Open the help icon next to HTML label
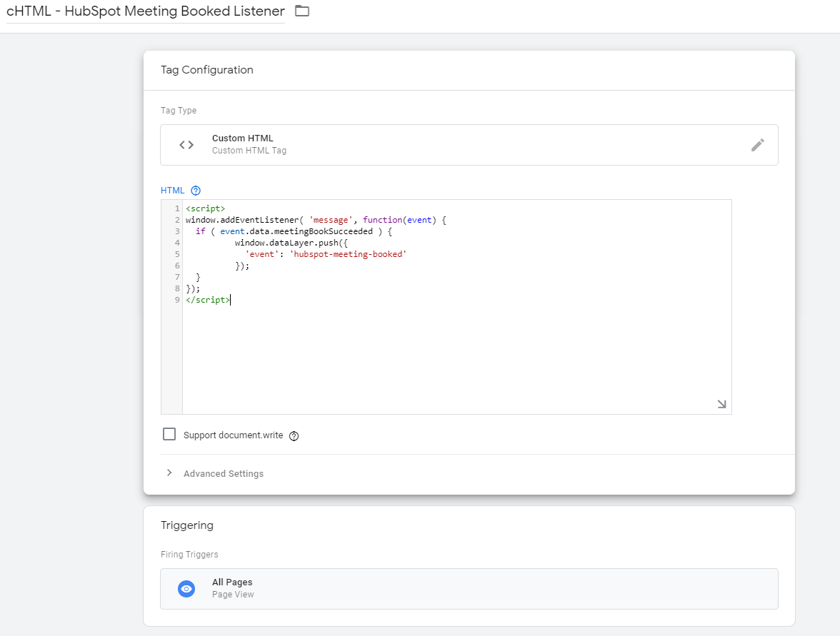 point(196,191)
